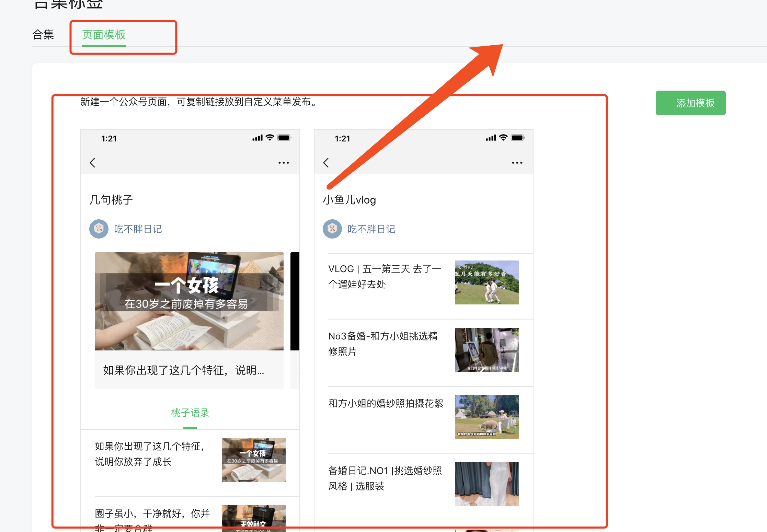Open 吃不胖日记 link under 几句桃子

point(138,229)
